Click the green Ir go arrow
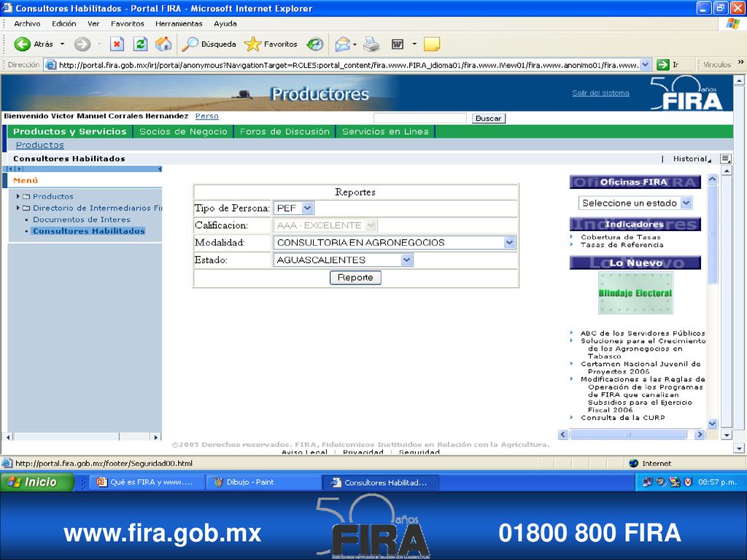This screenshot has height=560, width=747. click(662, 65)
